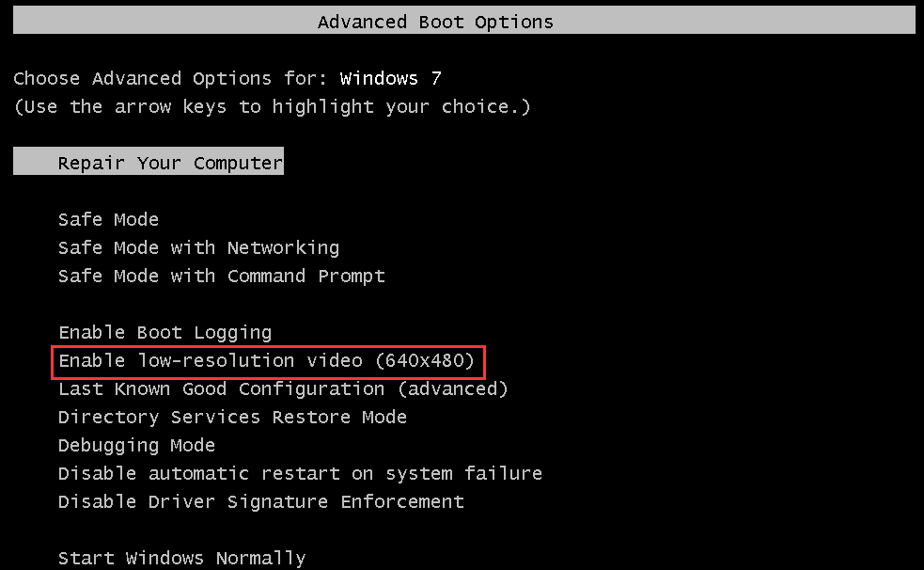
Task: Pick Safe Mode with Command Prompt
Action: 221,276
